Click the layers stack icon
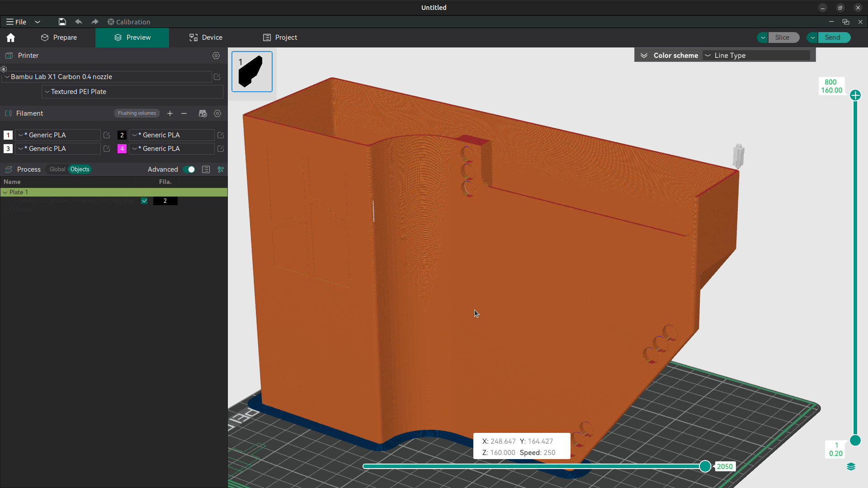The image size is (868, 488). point(851,466)
